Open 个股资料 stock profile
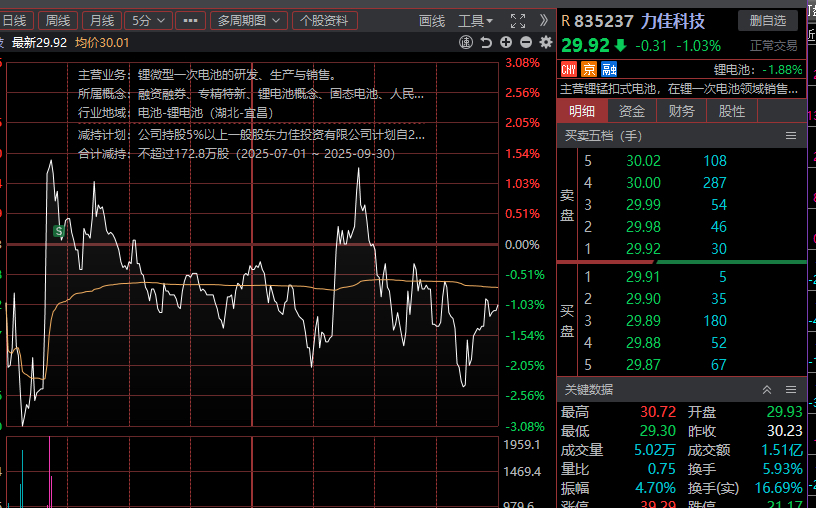 pyautogui.click(x=324, y=21)
